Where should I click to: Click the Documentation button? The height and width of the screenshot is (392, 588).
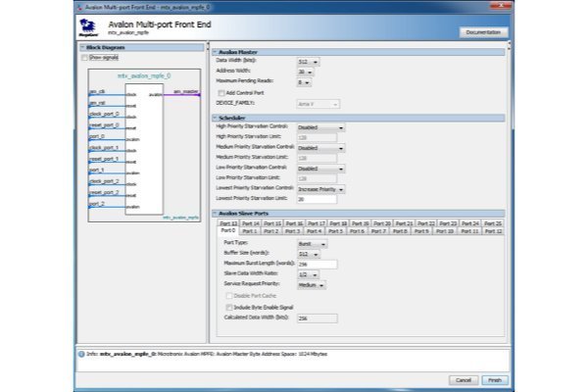pyautogui.click(x=484, y=32)
